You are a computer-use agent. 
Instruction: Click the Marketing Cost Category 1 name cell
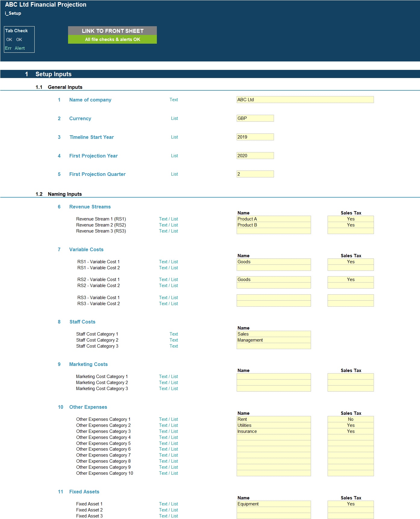273,377
